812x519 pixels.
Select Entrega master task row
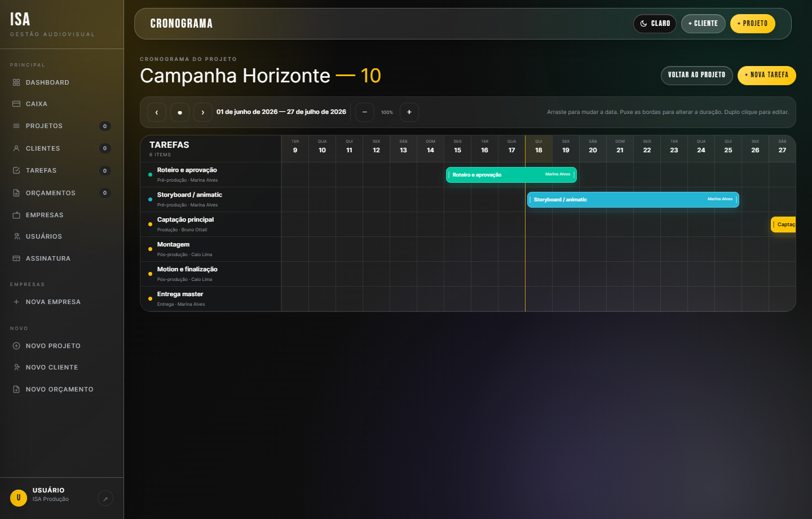[x=211, y=299]
